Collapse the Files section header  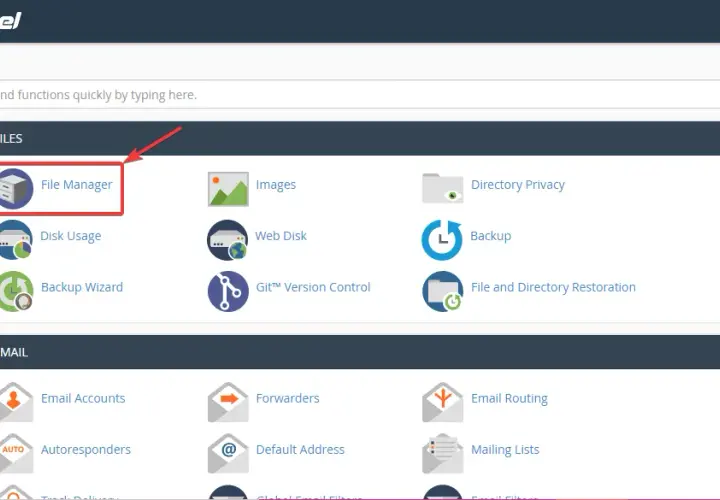coord(360,138)
